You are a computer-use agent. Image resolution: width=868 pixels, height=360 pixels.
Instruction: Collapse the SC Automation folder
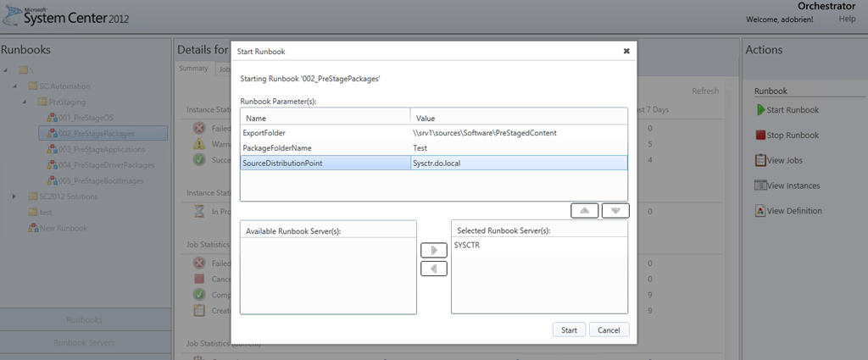15,86
